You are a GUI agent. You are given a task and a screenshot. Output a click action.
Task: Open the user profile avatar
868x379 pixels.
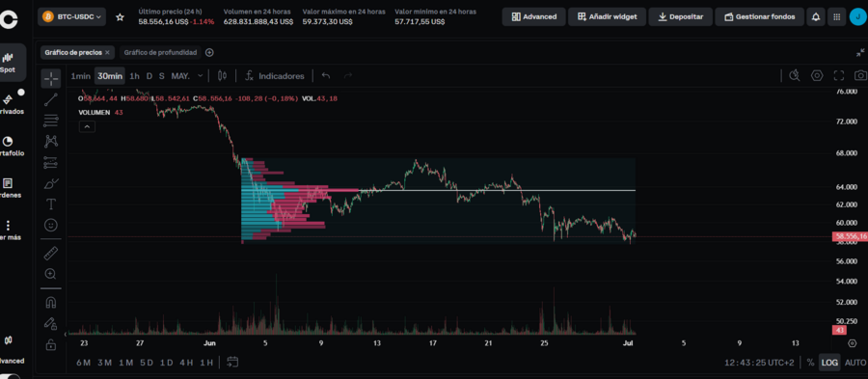(x=858, y=16)
